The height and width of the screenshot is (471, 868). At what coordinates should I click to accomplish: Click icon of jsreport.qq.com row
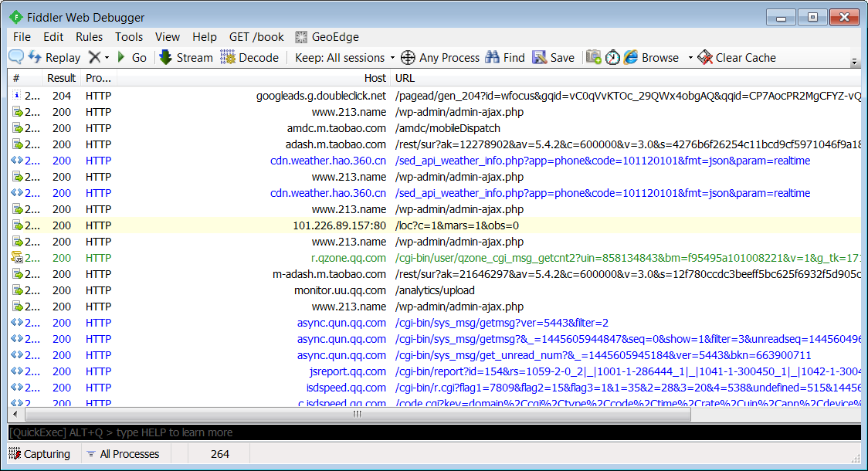tap(17, 371)
